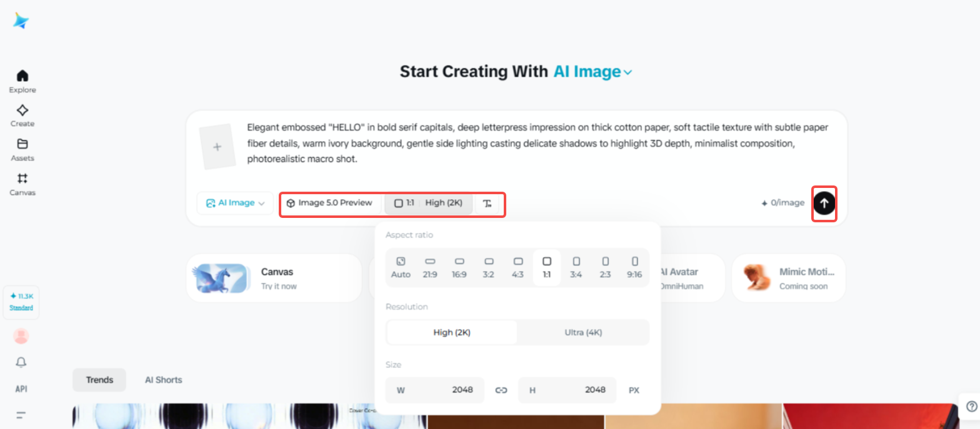Open the Canvas icon in sidebar
980x429 pixels.
[22, 179]
